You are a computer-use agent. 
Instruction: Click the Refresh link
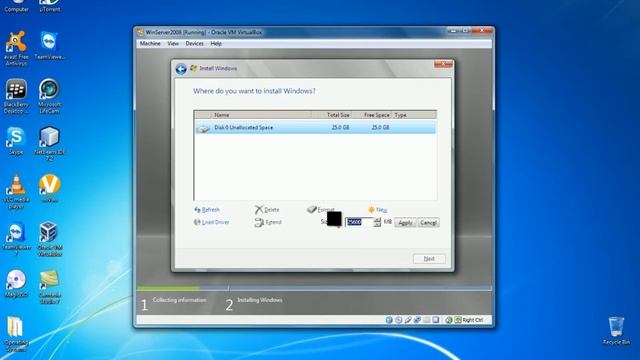click(207, 210)
